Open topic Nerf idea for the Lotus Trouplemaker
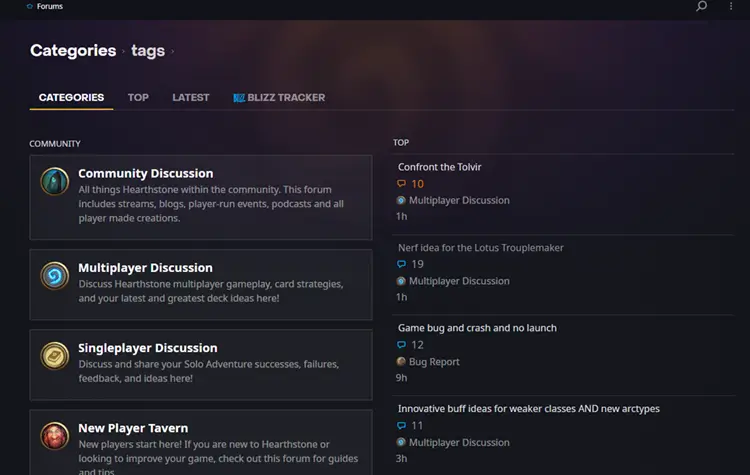Viewport: 750px width, 475px height. pyautogui.click(x=481, y=248)
